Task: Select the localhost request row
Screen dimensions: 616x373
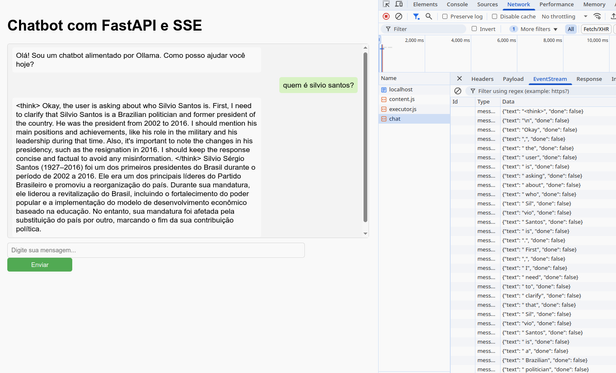Action: tap(414, 90)
